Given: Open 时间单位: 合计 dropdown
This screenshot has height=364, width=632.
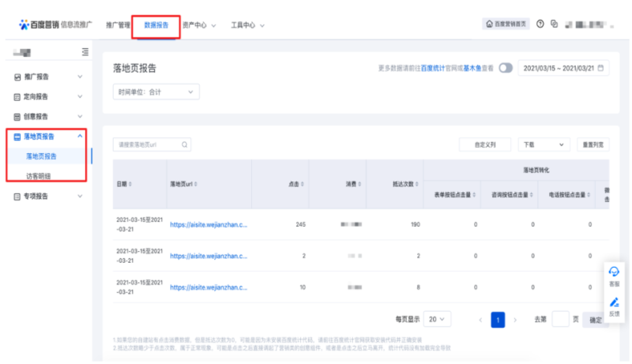Looking at the screenshot, I should pos(156,92).
